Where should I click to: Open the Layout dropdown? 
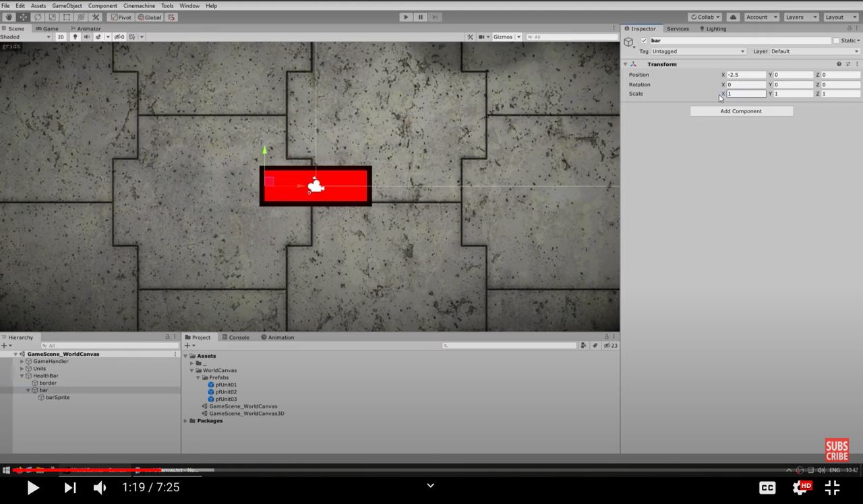tap(840, 17)
